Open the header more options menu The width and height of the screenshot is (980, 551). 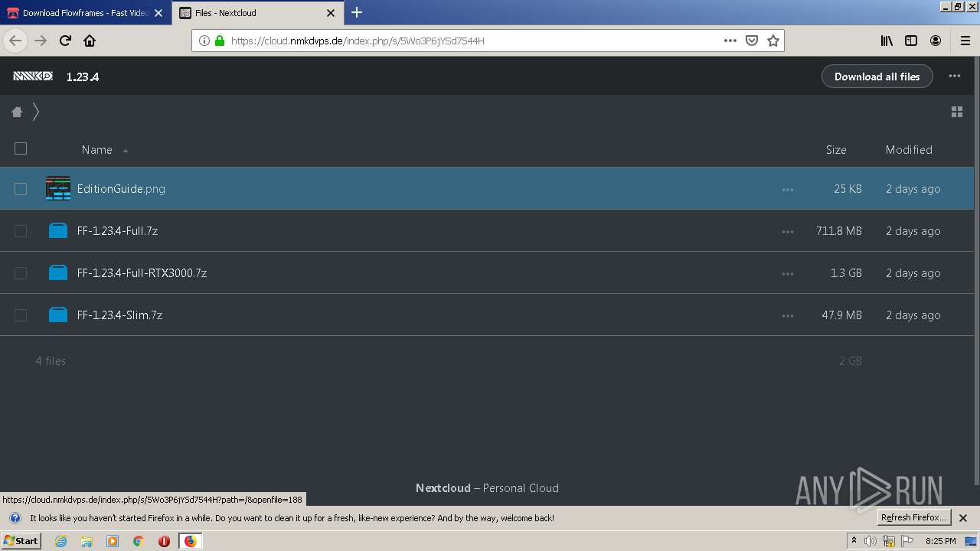click(954, 76)
